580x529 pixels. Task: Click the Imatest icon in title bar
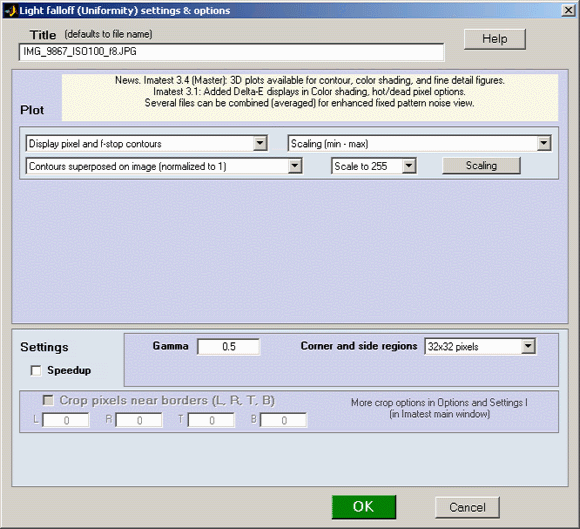[x=11, y=10]
